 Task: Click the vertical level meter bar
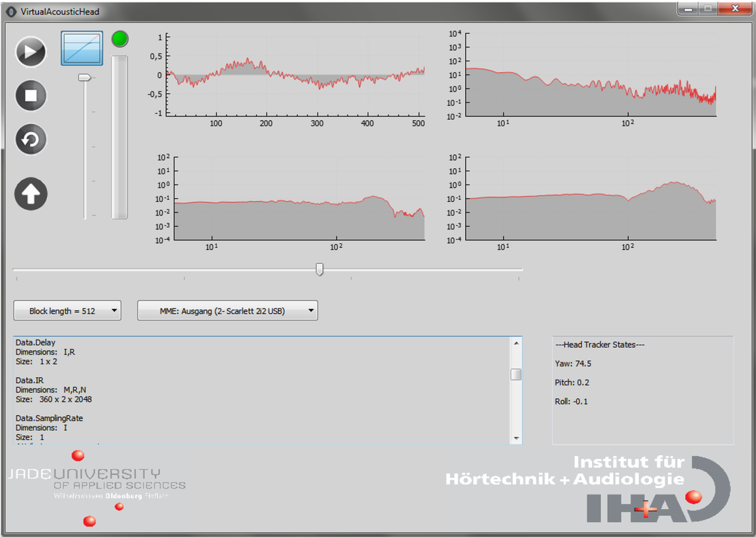[x=119, y=138]
